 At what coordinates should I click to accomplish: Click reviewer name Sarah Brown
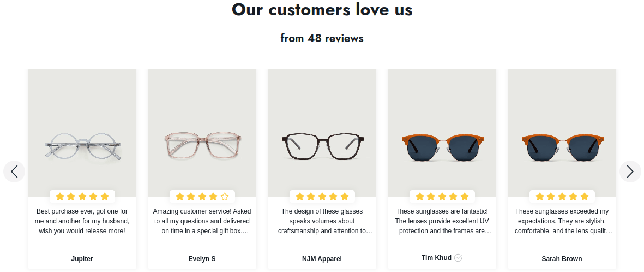pyautogui.click(x=562, y=259)
